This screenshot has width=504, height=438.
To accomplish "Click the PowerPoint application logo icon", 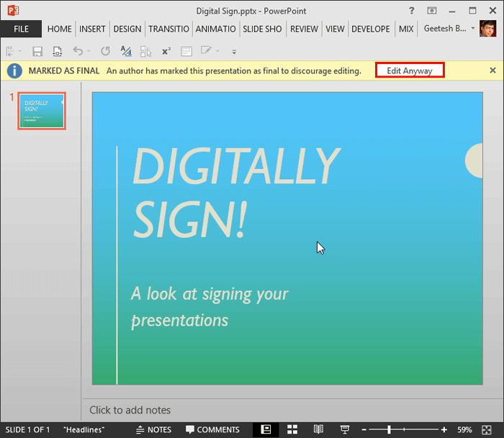I will [x=13, y=11].
